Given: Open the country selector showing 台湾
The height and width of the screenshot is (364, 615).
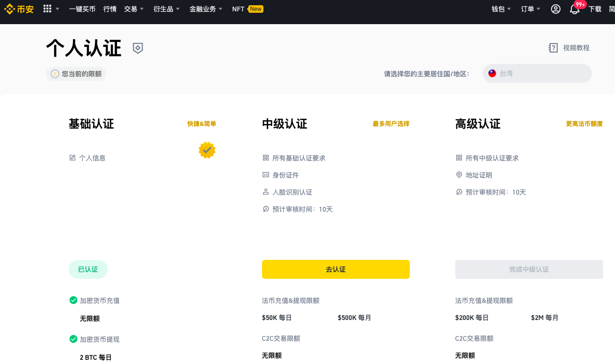Looking at the screenshot, I should click(537, 73).
